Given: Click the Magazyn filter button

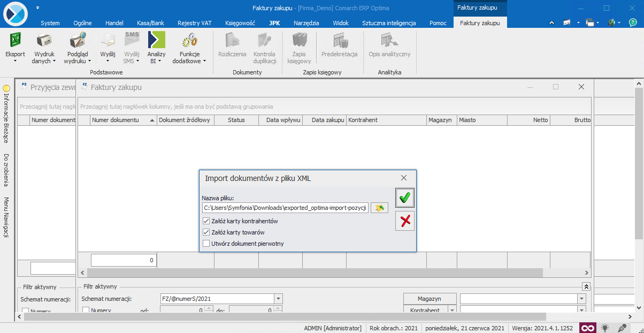Looking at the screenshot, I should point(430,299).
